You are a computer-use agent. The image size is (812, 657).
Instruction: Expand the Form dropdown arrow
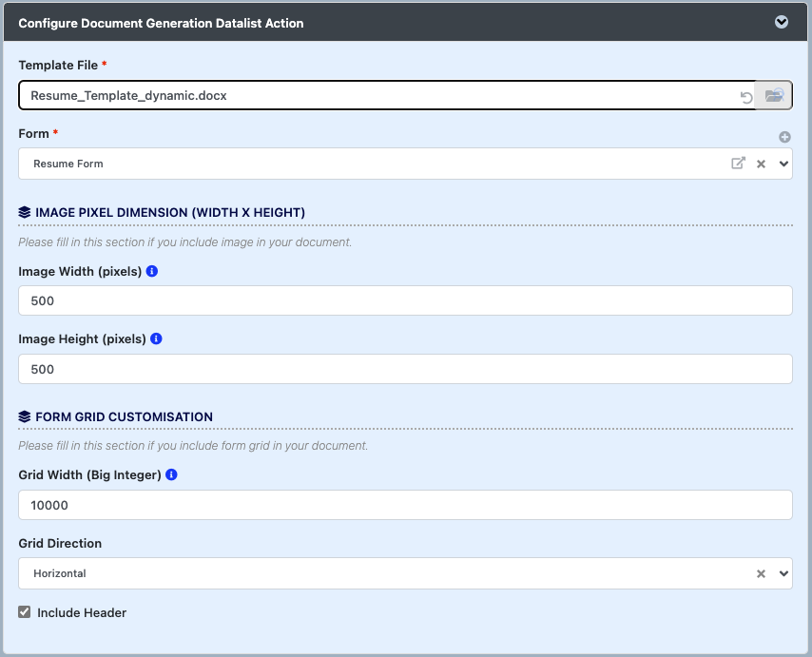pyautogui.click(x=783, y=164)
